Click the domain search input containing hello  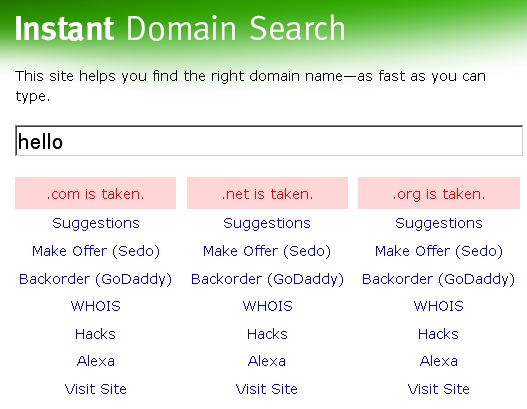(269, 141)
